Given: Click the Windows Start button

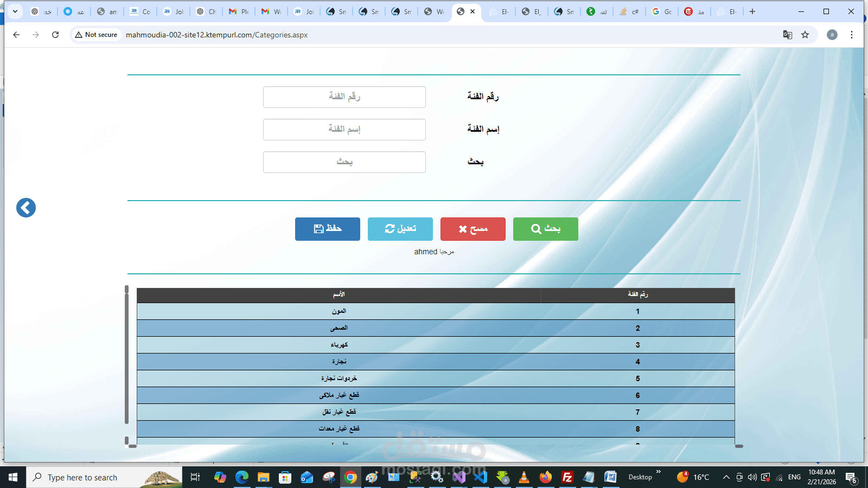Looking at the screenshot, I should tap(13, 477).
